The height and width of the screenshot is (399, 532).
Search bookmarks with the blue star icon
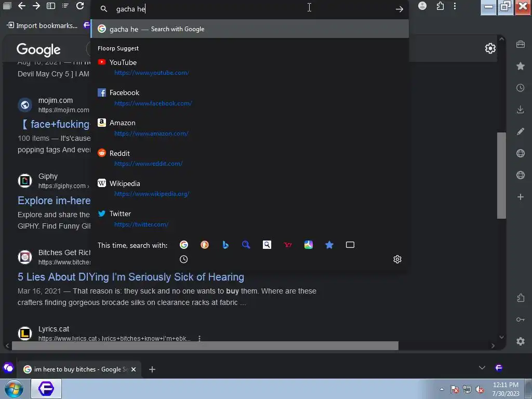(x=329, y=245)
